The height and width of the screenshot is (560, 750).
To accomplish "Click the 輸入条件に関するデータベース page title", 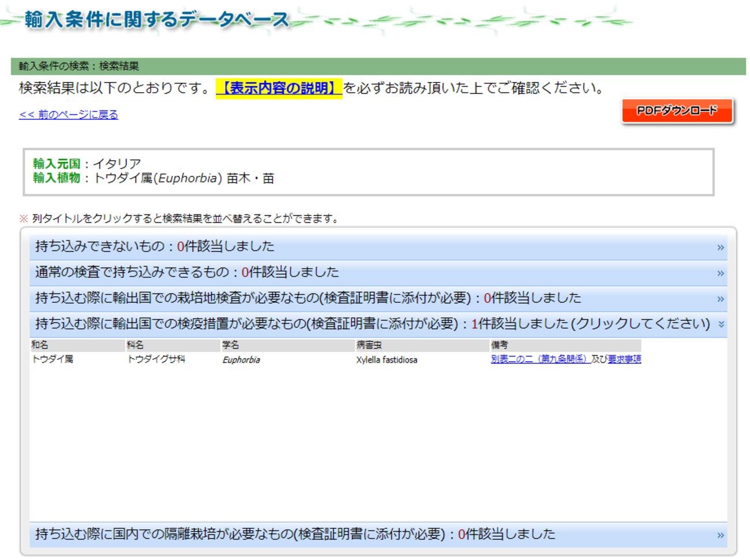I will pyautogui.click(x=156, y=20).
